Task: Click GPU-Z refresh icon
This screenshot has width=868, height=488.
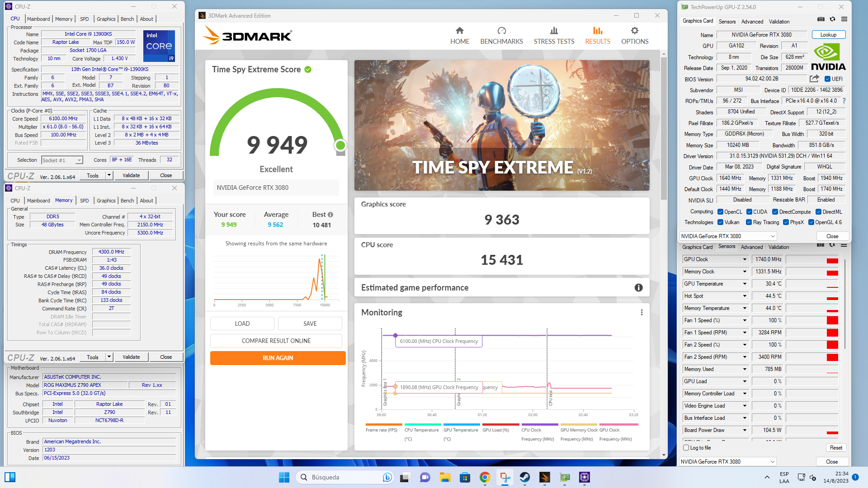Action: 832,19
